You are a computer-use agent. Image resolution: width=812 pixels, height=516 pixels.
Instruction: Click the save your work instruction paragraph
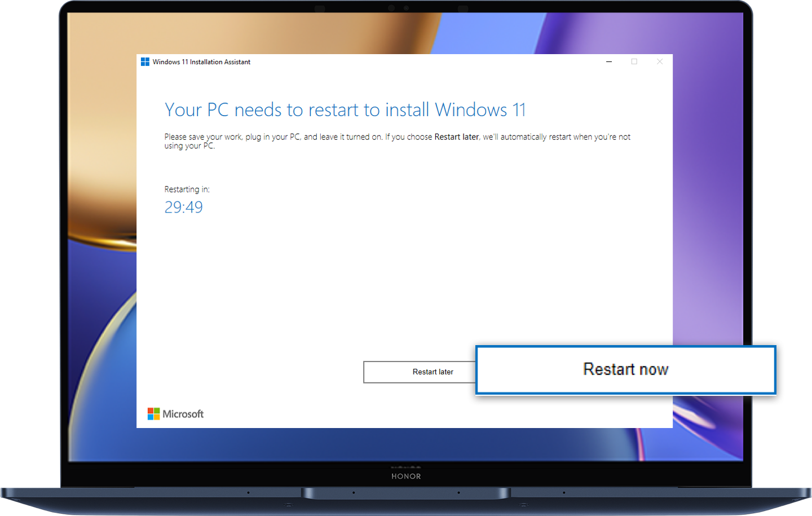pos(395,141)
